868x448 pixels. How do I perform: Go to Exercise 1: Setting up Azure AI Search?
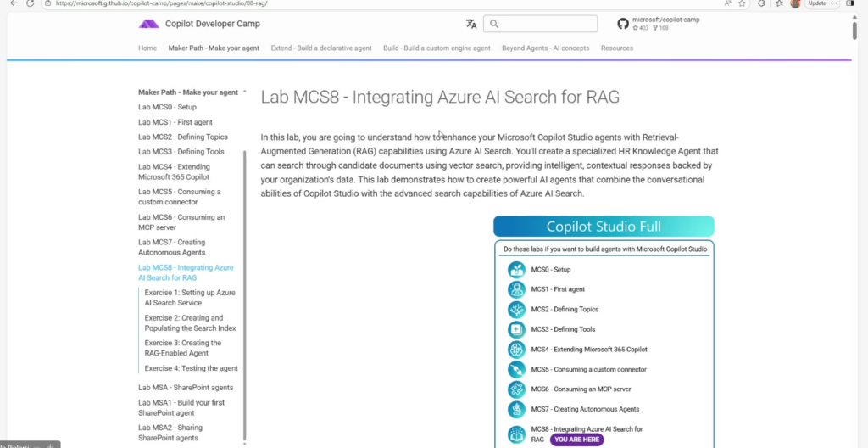[190, 297]
